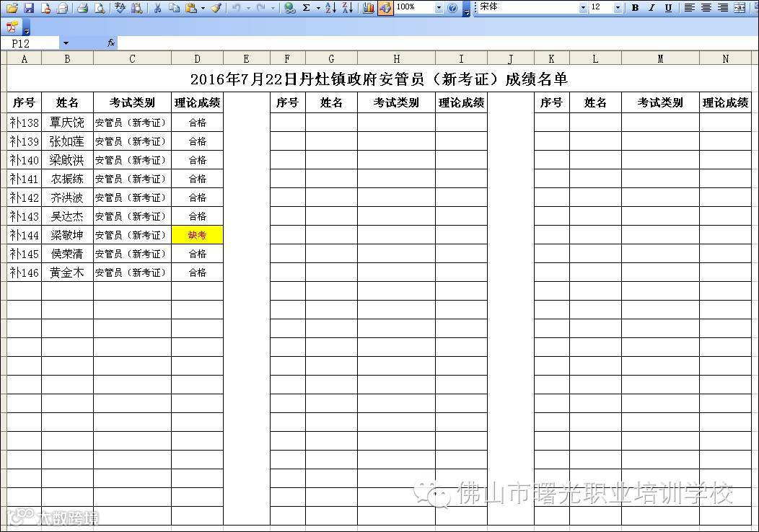Select column M header
759x532 pixels.
(660, 59)
